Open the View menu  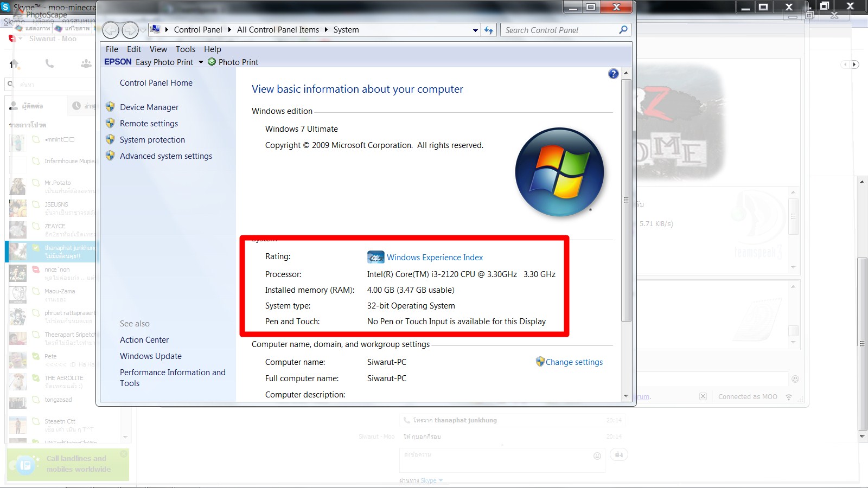coord(158,49)
